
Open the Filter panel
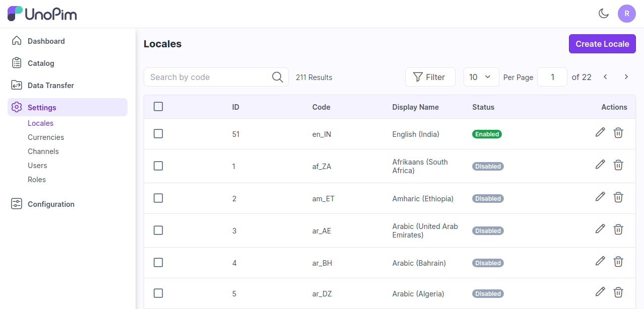430,77
